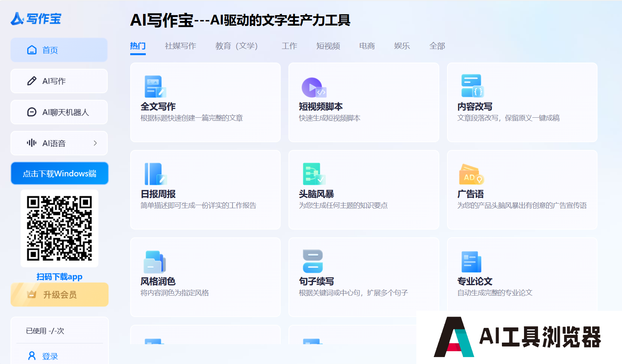Open the 教育（文学）tab
Image resolution: width=622 pixels, height=364 pixels.
coord(237,46)
